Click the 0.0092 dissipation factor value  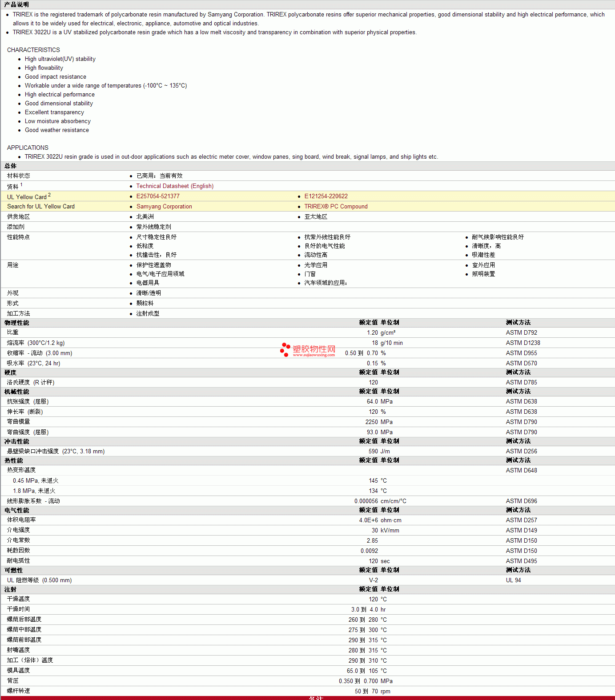(x=369, y=551)
